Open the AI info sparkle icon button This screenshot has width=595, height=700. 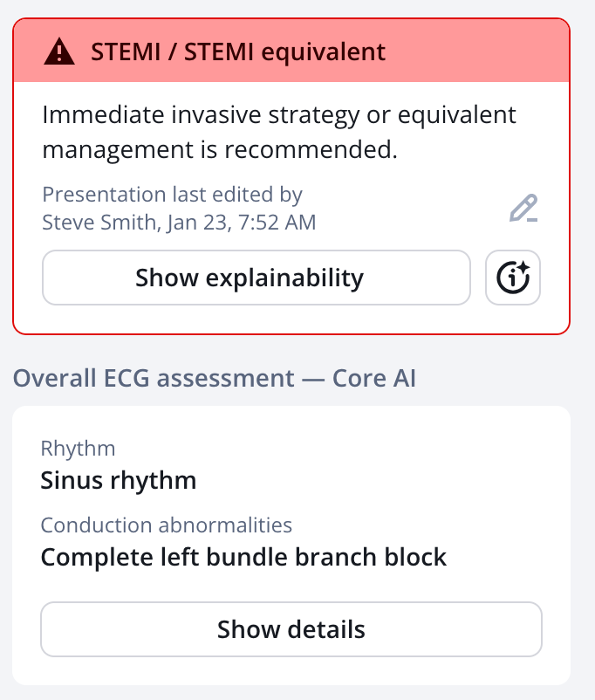pyautogui.click(x=513, y=278)
